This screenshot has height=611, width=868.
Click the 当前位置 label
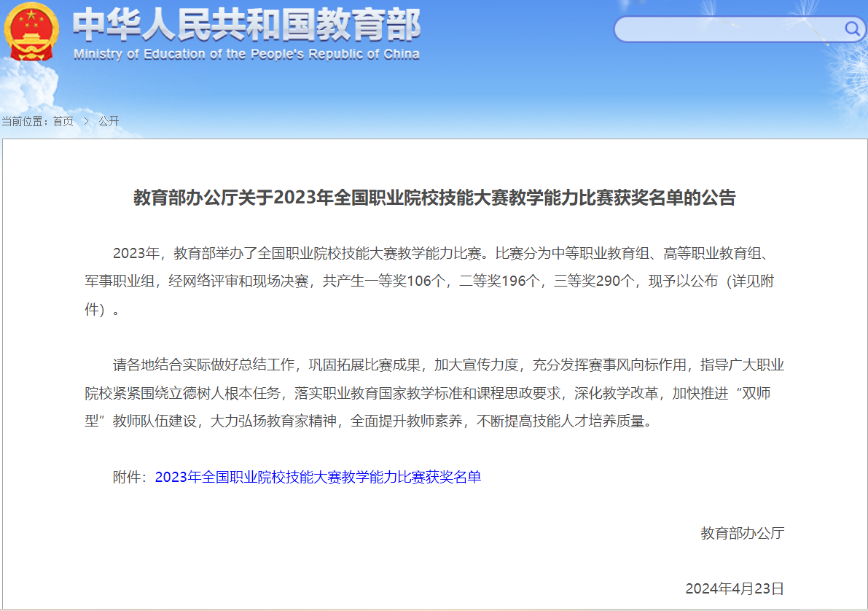[23, 121]
